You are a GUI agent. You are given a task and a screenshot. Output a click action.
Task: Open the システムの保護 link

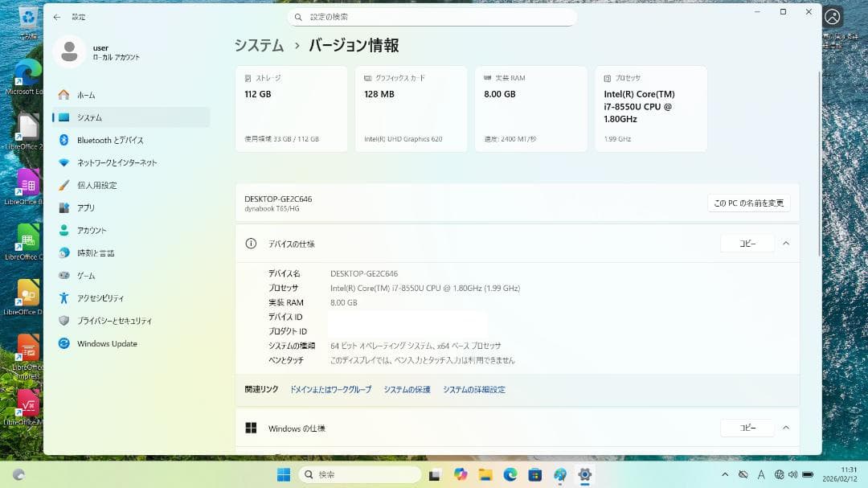pyautogui.click(x=407, y=389)
